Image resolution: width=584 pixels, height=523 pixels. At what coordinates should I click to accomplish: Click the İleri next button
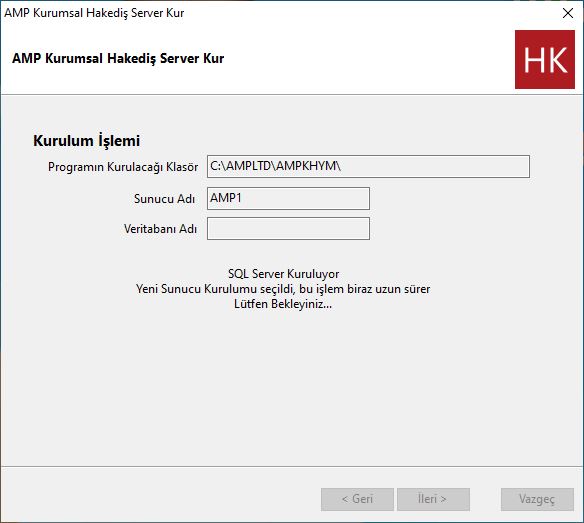point(433,499)
